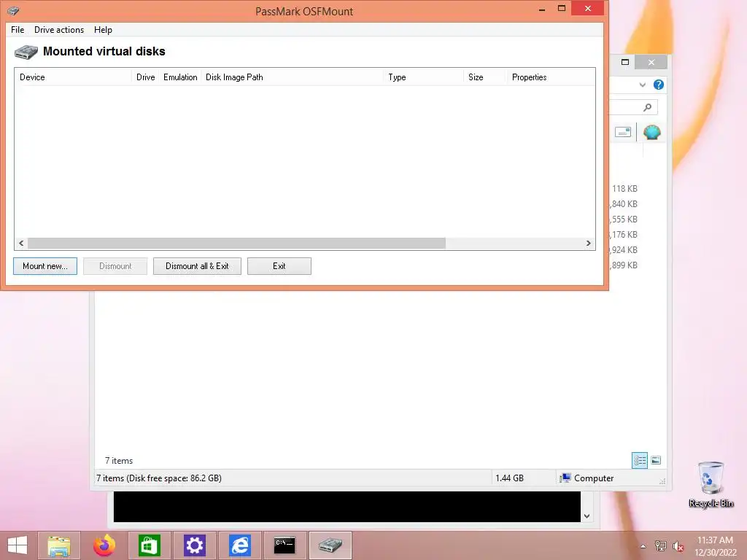Viewport: 747px width, 560px height.
Task: Open the File menu in OSFMount
Action: click(18, 29)
